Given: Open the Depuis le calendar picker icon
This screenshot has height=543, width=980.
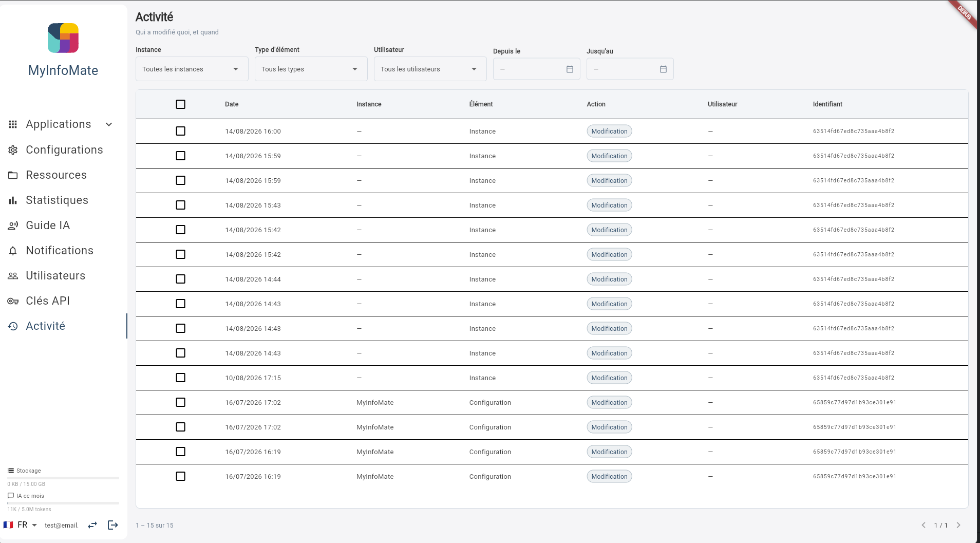Looking at the screenshot, I should [x=570, y=69].
